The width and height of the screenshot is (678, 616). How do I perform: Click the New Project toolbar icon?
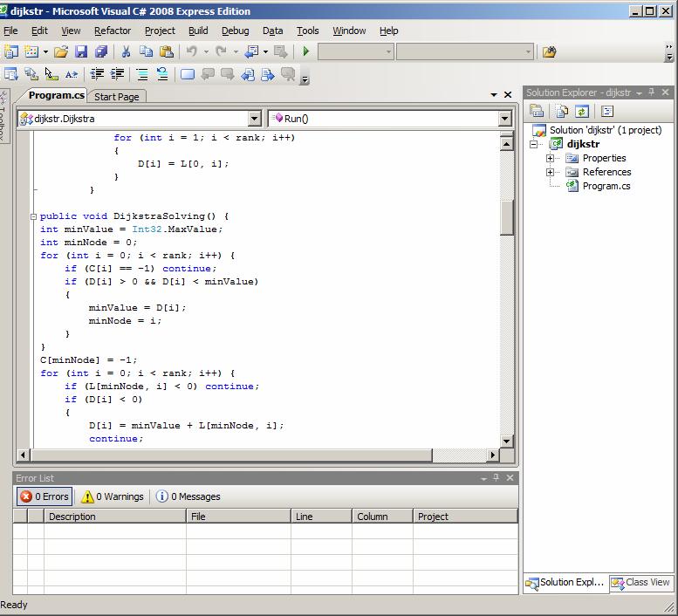click(x=11, y=51)
